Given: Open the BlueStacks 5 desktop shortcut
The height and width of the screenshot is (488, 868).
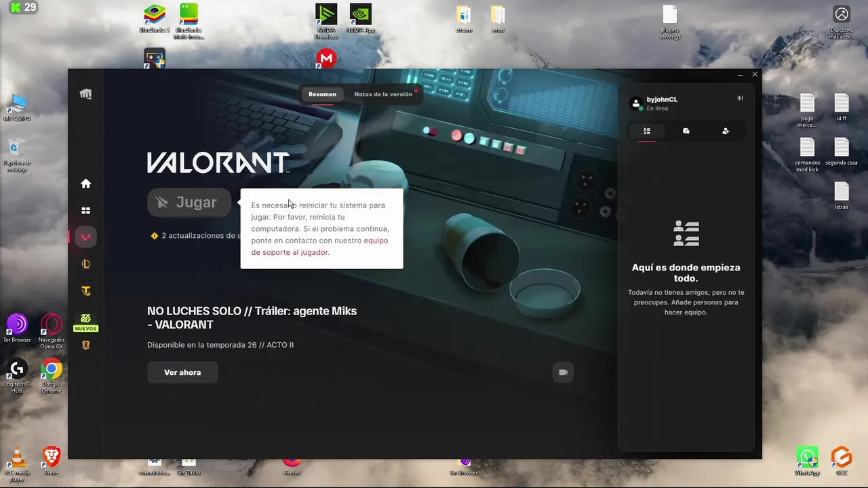Looking at the screenshot, I should point(155,19).
